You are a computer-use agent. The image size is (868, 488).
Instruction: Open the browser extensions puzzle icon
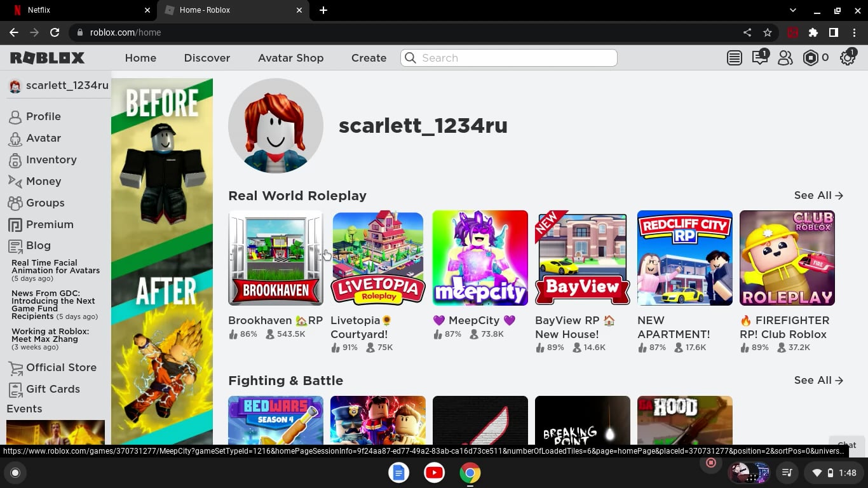pyautogui.click(x=813, y=32)
